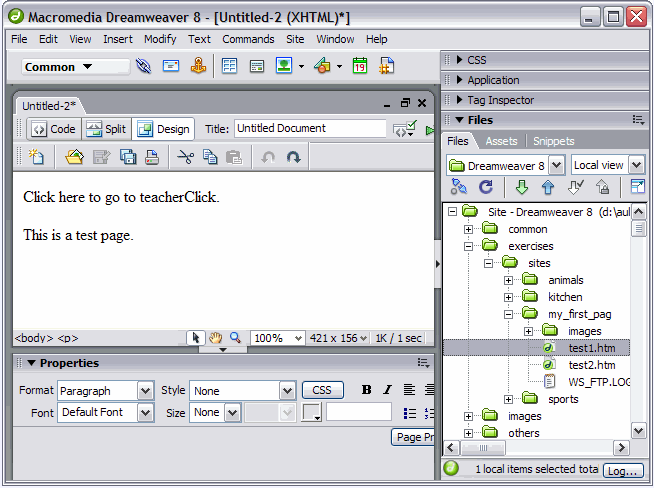Click the Insert Div Tag icon
This screenshot has width=654, height=488.
tap(257, 66)
